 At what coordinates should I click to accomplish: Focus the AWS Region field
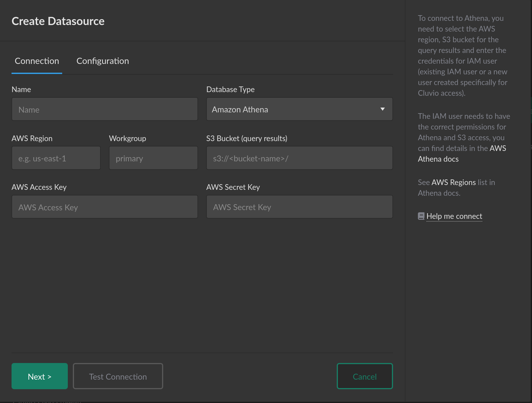click(x=56, y=158)
